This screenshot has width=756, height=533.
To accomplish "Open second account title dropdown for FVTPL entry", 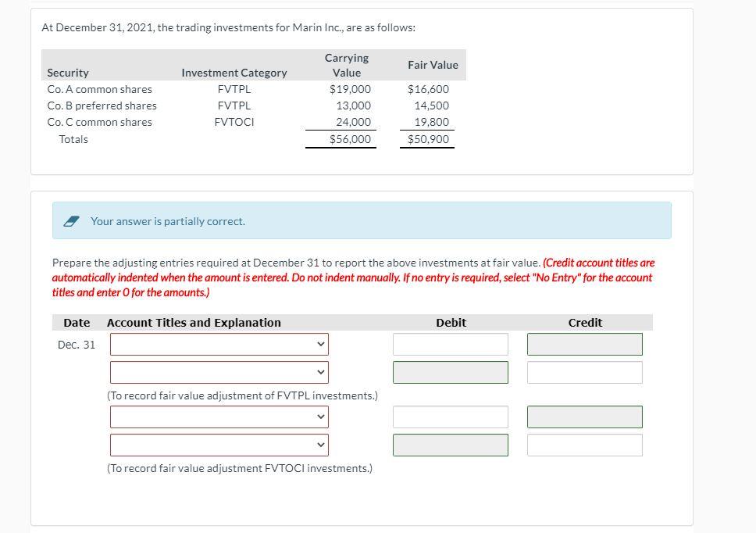I will pyautogui.click(x=219, y=372).
